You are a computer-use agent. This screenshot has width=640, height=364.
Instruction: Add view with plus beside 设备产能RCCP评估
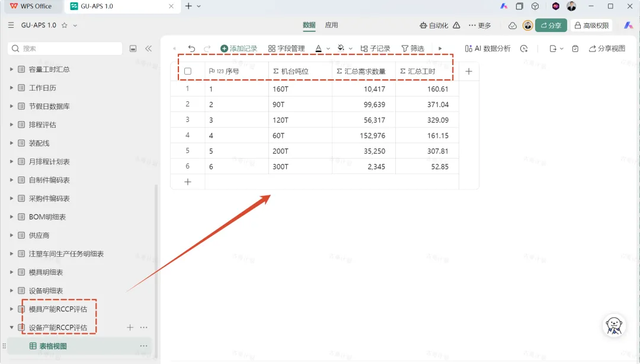click(130, 327)
